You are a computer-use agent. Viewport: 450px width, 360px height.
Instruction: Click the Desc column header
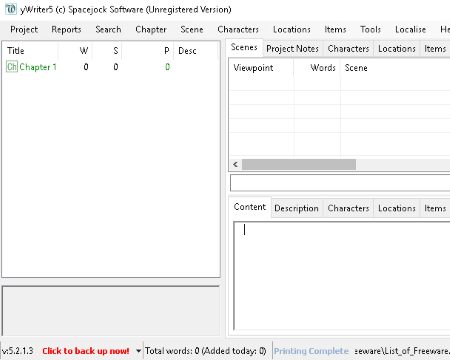(196, 51)
